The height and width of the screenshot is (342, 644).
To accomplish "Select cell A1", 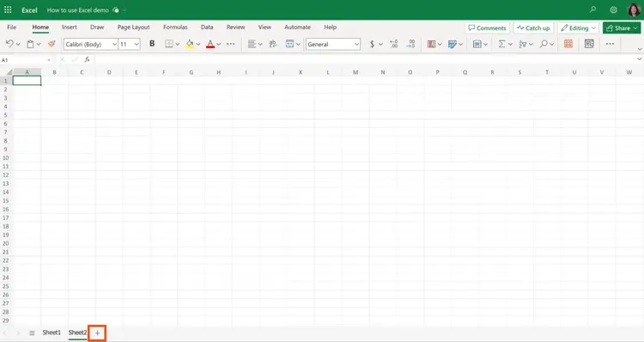I will (27, 81).
